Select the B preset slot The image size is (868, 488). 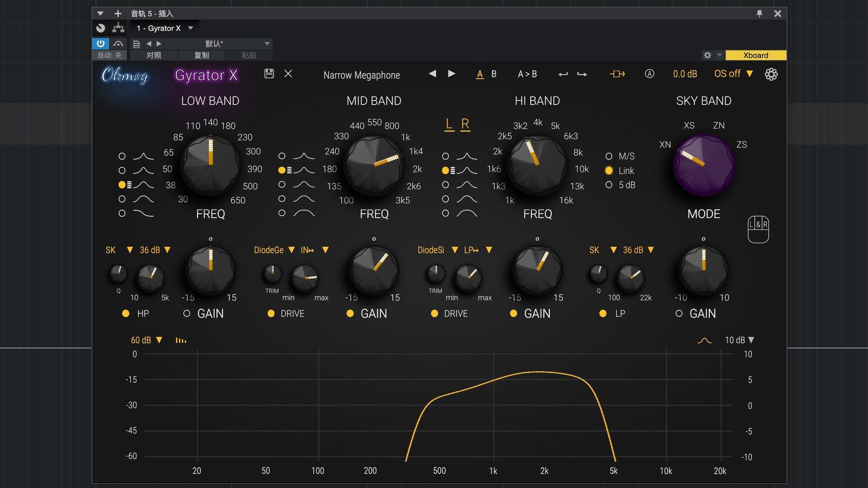[494, 74]
